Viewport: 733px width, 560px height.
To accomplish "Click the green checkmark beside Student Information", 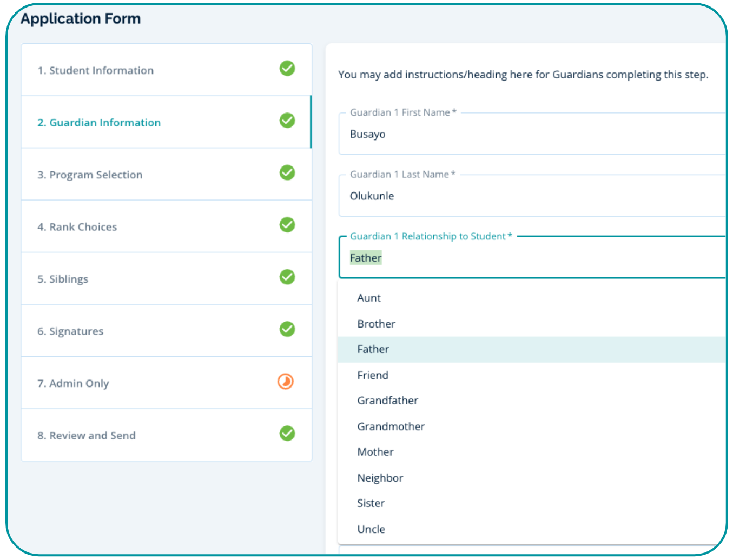I will click(x=287, y=69).
